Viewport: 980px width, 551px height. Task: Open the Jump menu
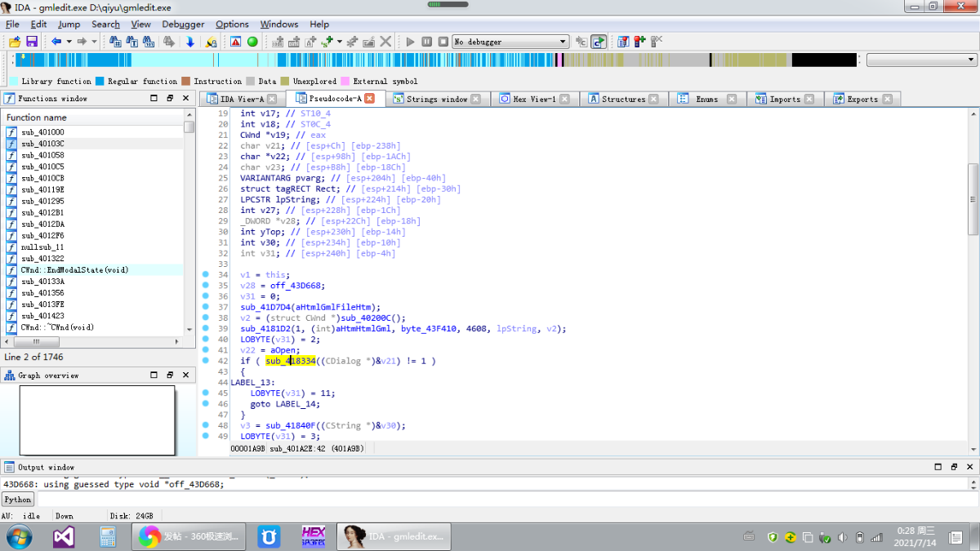[x=69, y=24]
